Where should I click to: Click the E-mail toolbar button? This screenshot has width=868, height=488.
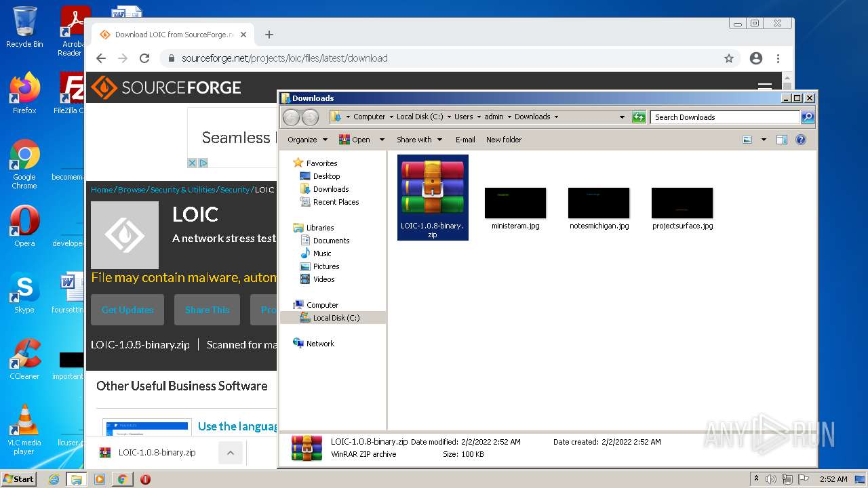coord(465,140)
